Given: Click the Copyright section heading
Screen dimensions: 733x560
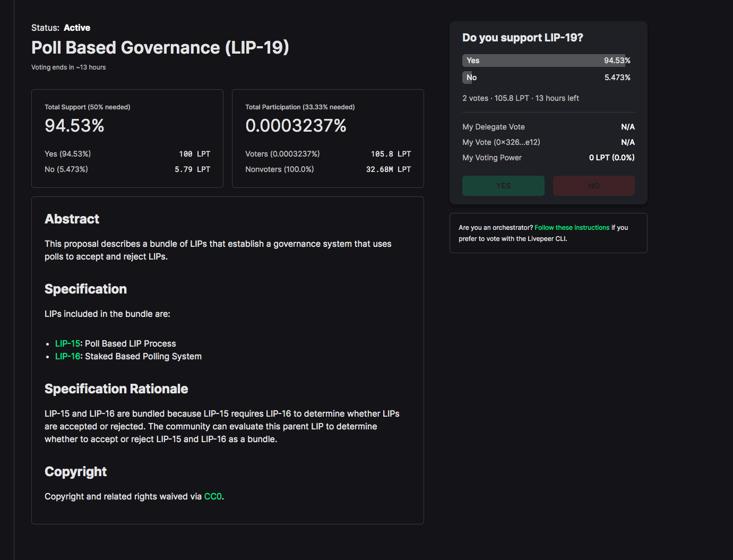Looking at the screenshot, I should [x=75, y=472].
